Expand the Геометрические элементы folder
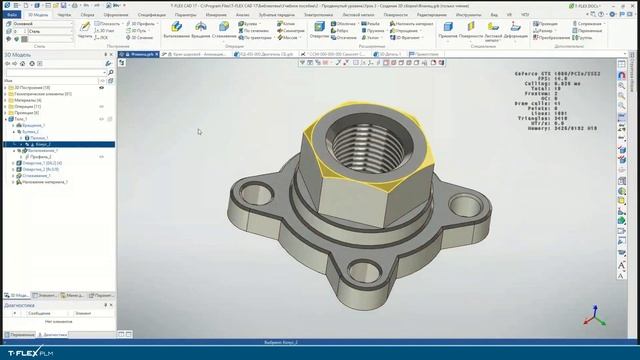This screenshot has width=640, height=360. pos(6,93)
